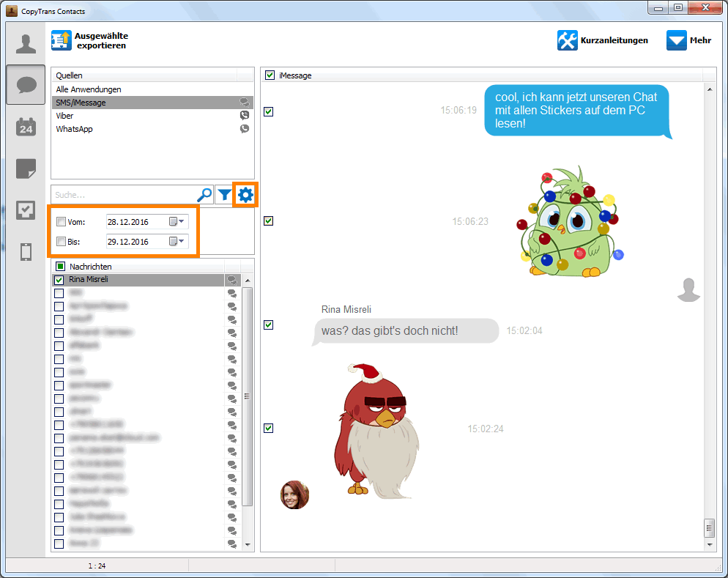The height and width of the screenshot is (578, 728).
Task: Click the magnifier search icon
Action: [205, 195]
